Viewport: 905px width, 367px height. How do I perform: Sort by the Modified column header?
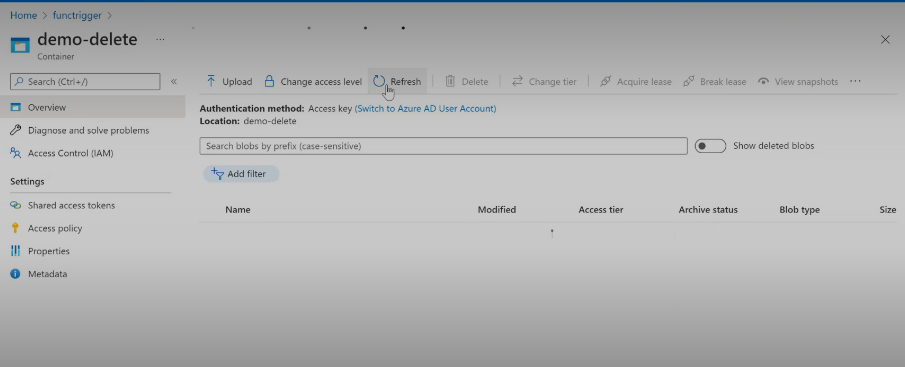point(497,210)
